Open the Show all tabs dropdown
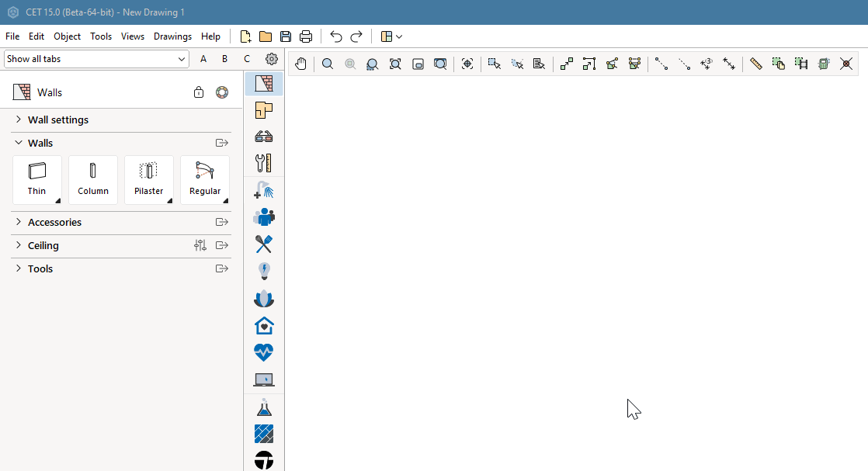868x471 pixels. (96, 59)
